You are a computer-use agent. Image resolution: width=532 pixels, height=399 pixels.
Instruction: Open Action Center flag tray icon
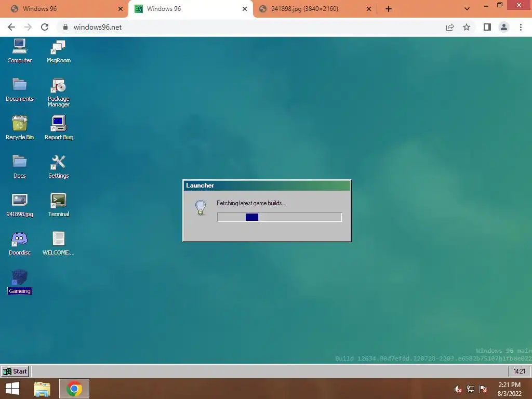pos(483,389)
